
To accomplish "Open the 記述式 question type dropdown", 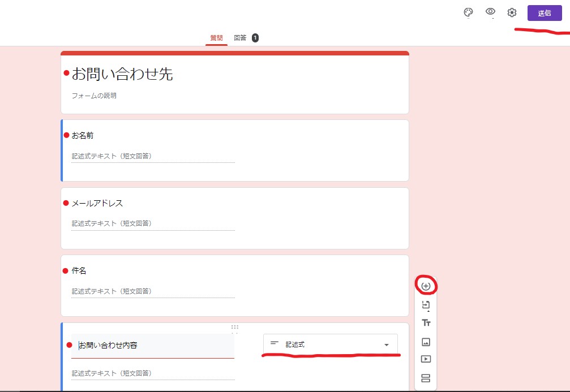I will 331,343.
